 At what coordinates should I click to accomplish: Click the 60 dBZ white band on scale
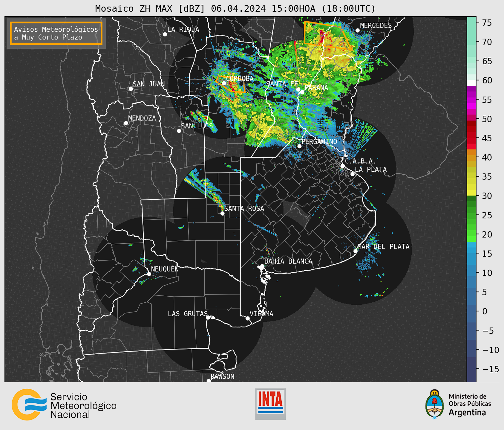(471, 83)
